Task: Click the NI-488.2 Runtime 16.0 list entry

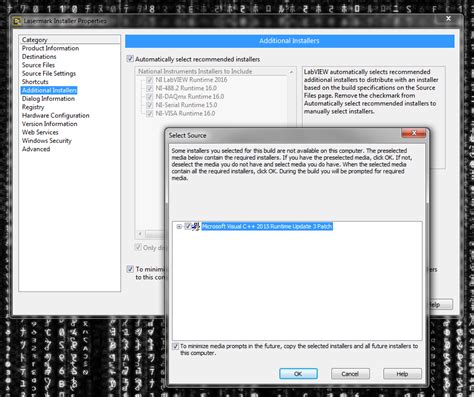Action: coord(186,88)
